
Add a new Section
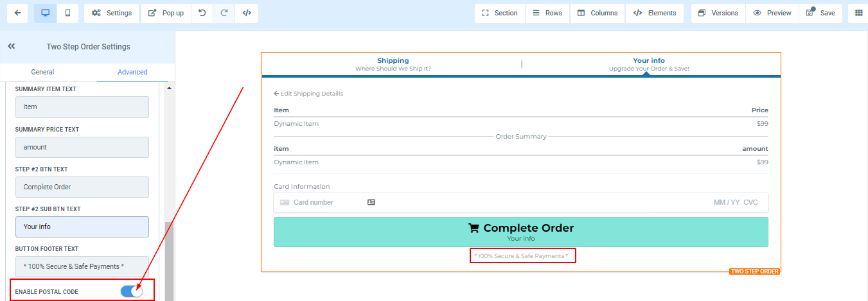pos(499,13)
